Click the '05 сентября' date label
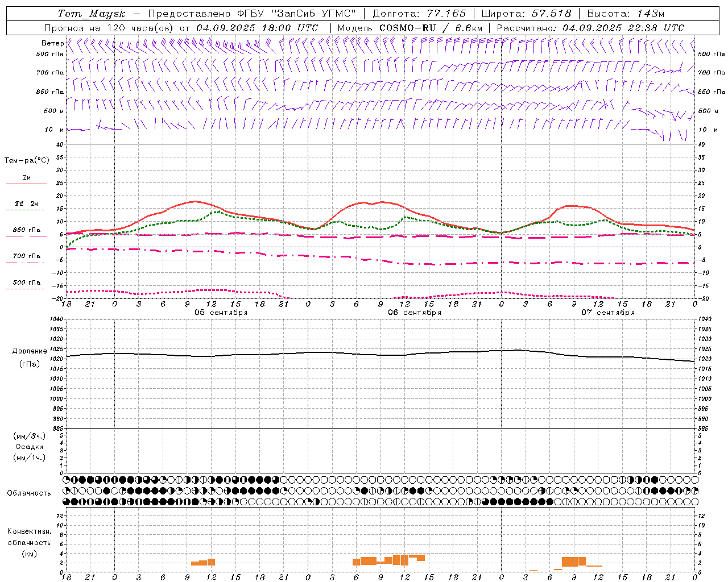The width and height of the screenshot is (728, 582). (x=221, y=313)
